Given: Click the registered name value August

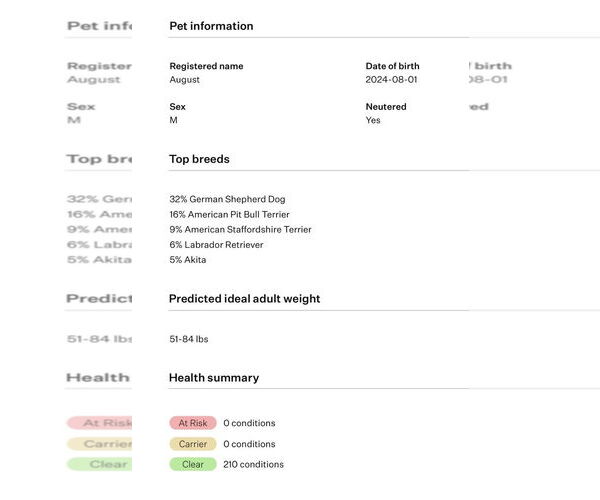Looking at the screenshot, I should 184,80.
